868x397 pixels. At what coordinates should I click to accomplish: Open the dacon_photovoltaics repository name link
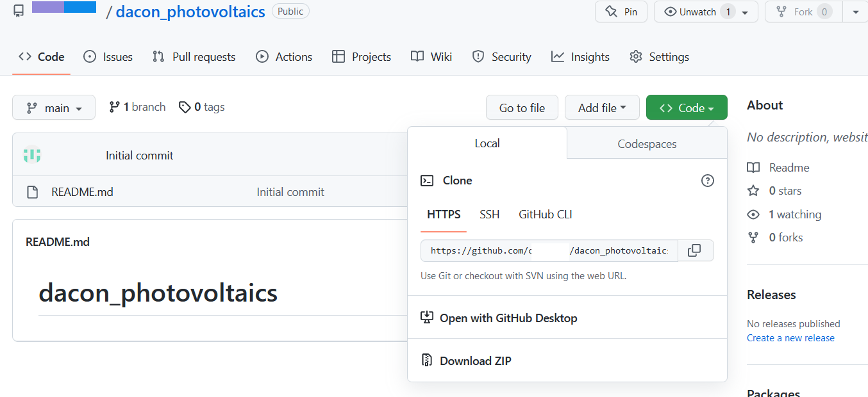point(190,12)
